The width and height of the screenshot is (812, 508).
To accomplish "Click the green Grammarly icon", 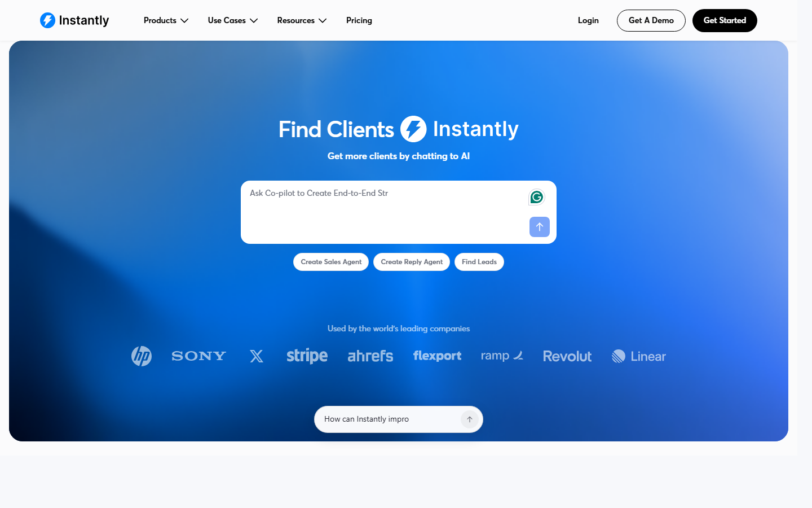I will [537, 197].
